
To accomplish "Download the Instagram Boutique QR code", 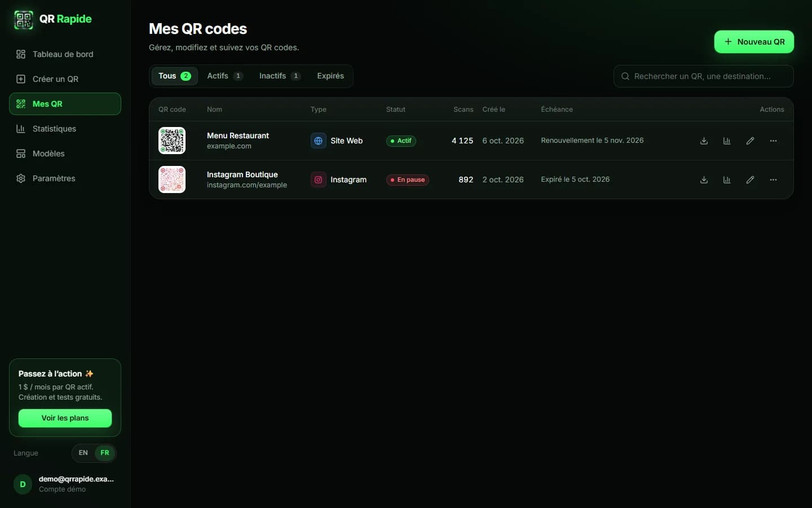I will [x=704, y=179].
